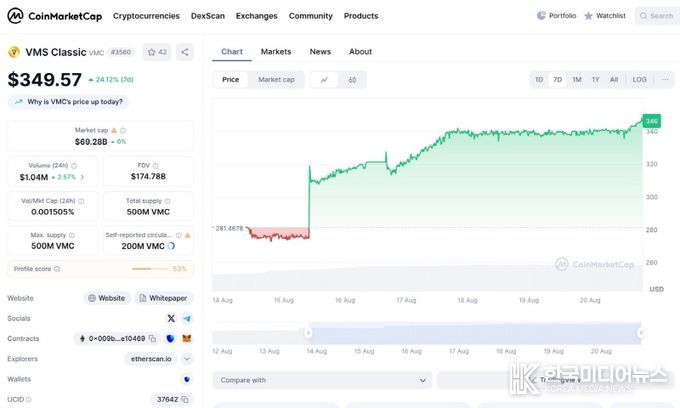This screenshot has width=680, height=408.
Task: Toggle chart to Price view
Action: click(x=231, y=80)
